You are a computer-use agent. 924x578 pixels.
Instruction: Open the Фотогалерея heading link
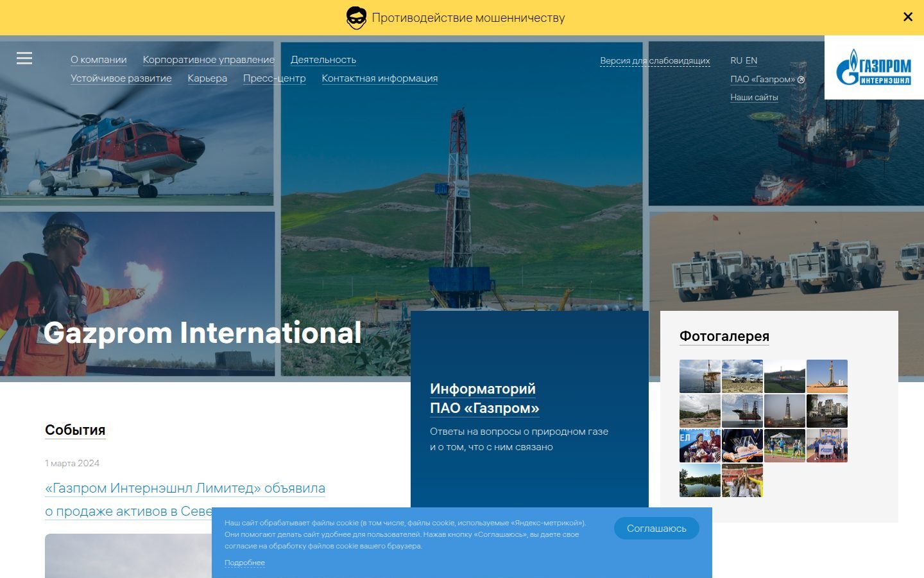pyautogui.click(x=724, y=336)
